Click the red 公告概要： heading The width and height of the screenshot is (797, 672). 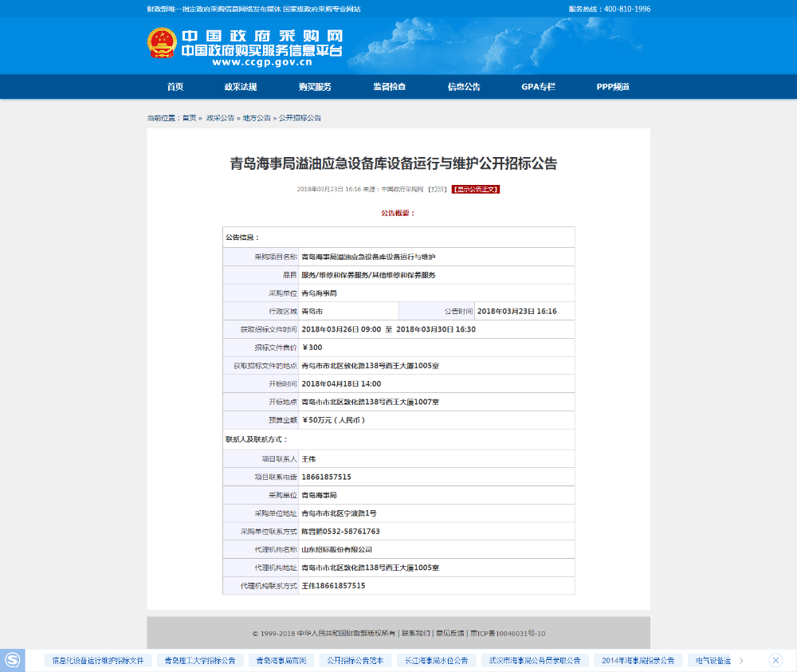coord(398,213)
